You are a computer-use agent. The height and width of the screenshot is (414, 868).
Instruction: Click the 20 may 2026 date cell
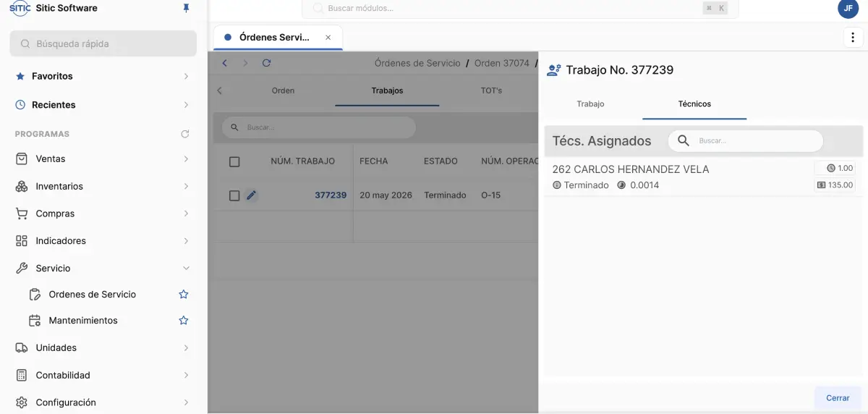(x=386, y=195)
